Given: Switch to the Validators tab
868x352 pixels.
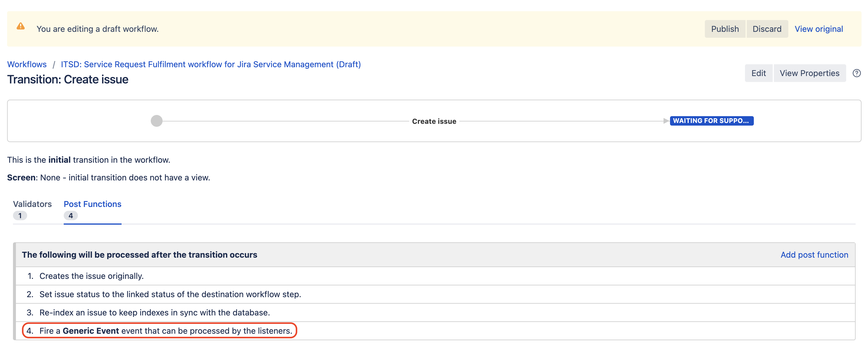Looking at the screenshot, I should pyautogui.click(x=32, y=204).
